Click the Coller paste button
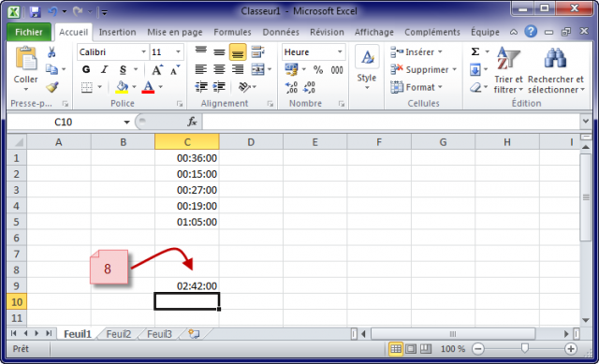 point(25,68)
